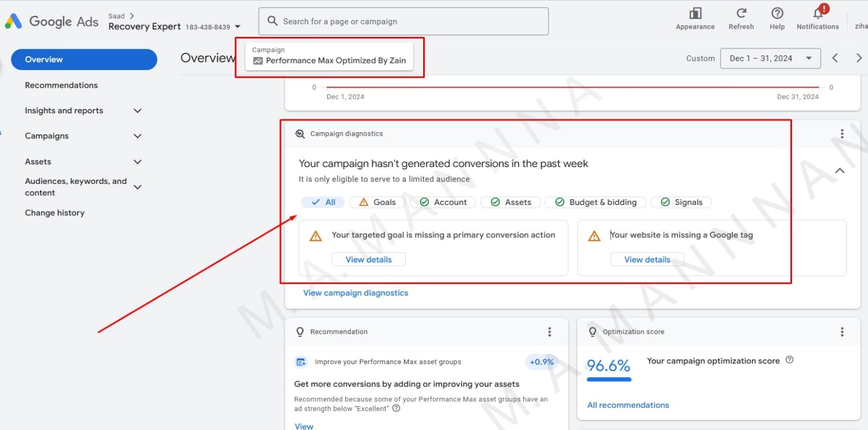
Task: Click the search for page or campaign field
Action: (x=403, y=22)
